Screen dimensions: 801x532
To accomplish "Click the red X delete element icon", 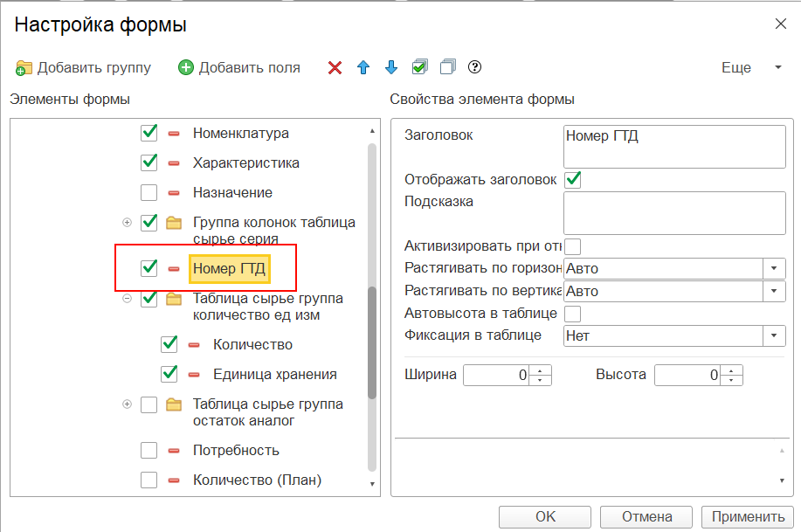I will click(335, 67).
